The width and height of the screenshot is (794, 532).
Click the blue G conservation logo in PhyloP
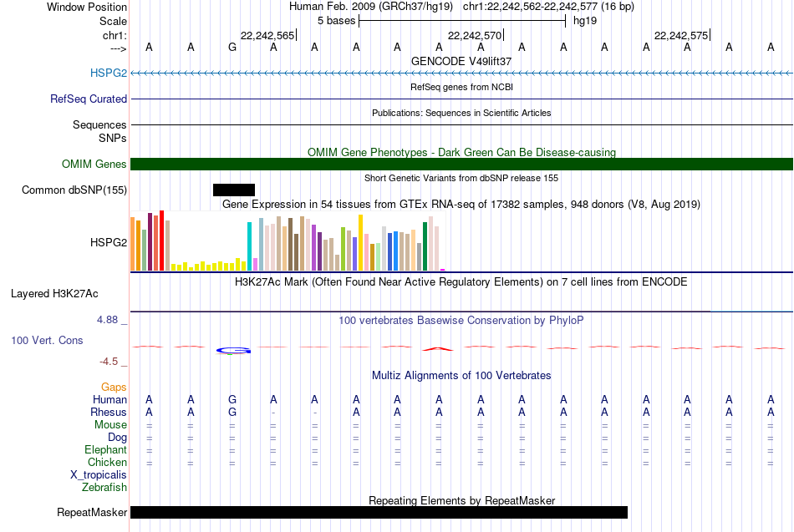(x=234, y=350)
